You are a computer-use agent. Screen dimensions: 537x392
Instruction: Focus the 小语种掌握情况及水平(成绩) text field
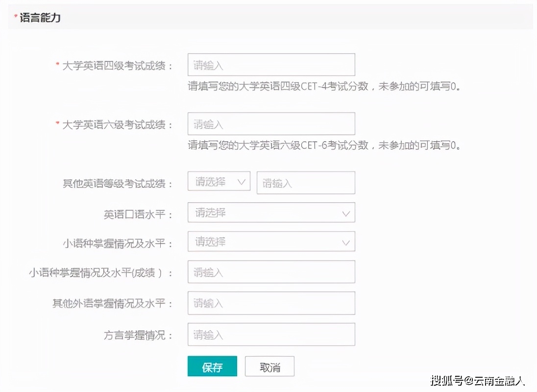[x=271, y=272]
